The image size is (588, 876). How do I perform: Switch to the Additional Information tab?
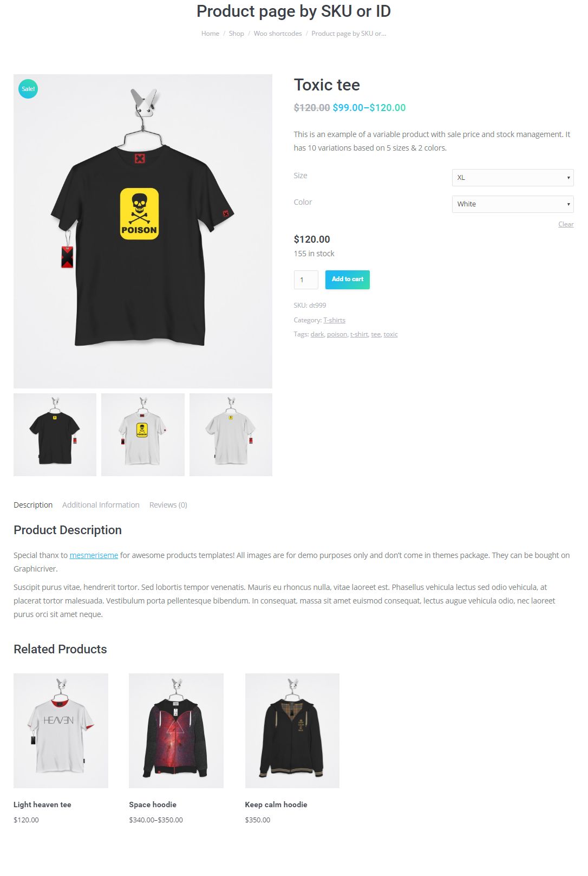pos(101,505)
